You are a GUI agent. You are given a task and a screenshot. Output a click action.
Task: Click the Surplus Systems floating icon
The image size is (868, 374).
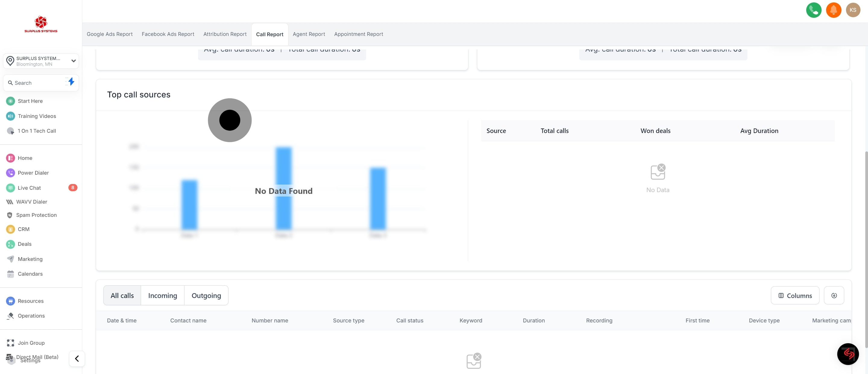pyautogui.click(x=848, y=354)
